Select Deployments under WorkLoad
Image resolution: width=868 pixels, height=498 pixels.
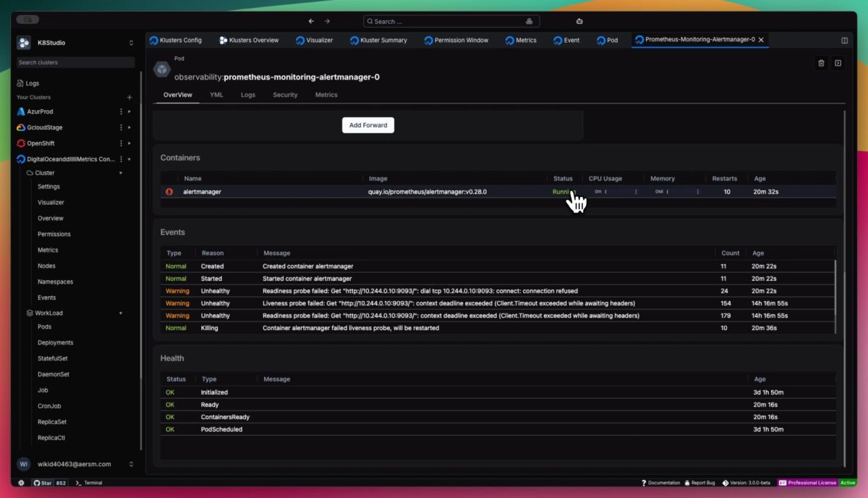55,343
